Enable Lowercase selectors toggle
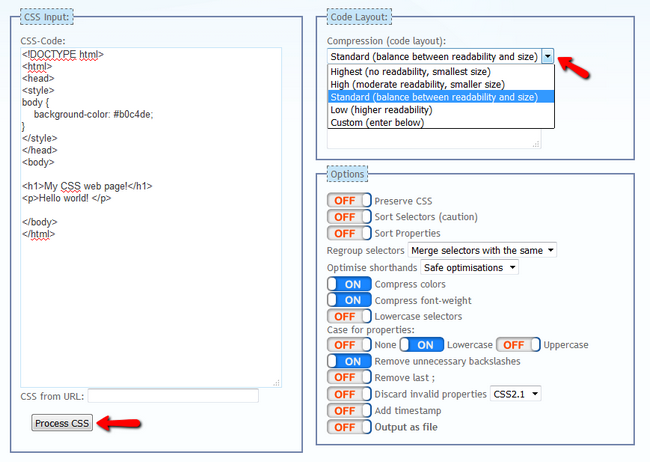650x462 pixels. pos(349,316)
